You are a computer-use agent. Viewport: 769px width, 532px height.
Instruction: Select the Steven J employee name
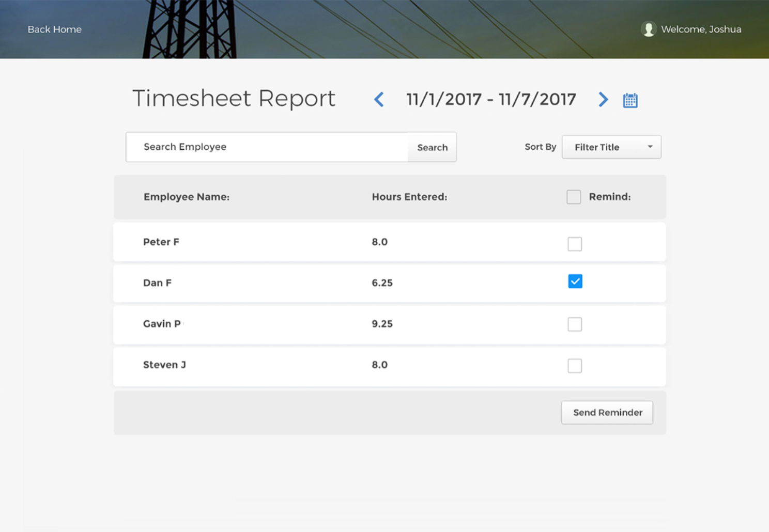(164, 365)
